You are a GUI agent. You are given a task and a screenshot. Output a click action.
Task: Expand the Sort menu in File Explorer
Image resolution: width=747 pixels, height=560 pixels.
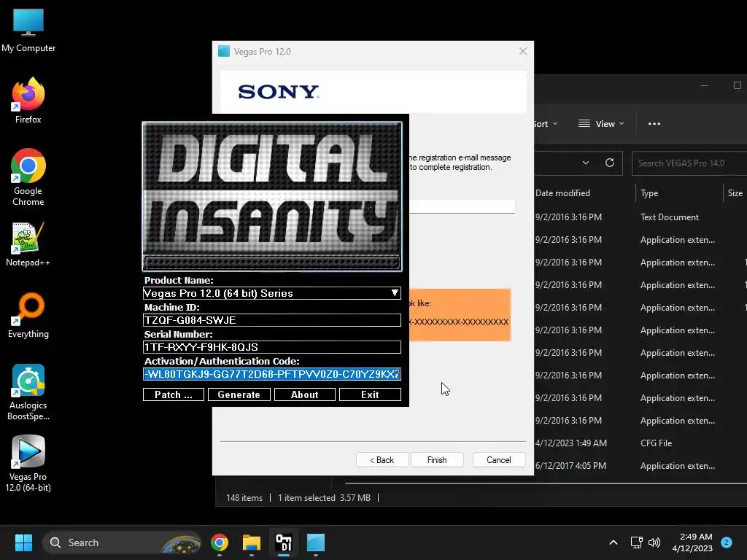tap(545, 124)
